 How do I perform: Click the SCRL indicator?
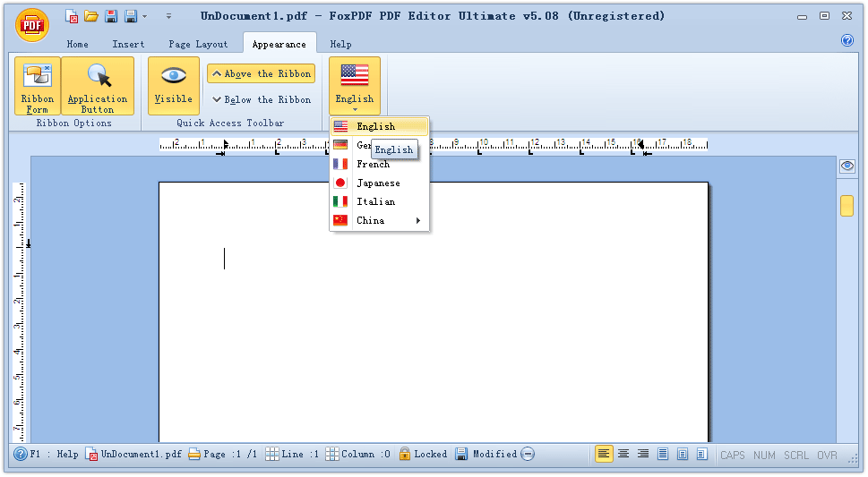click(x=796, y=456)
